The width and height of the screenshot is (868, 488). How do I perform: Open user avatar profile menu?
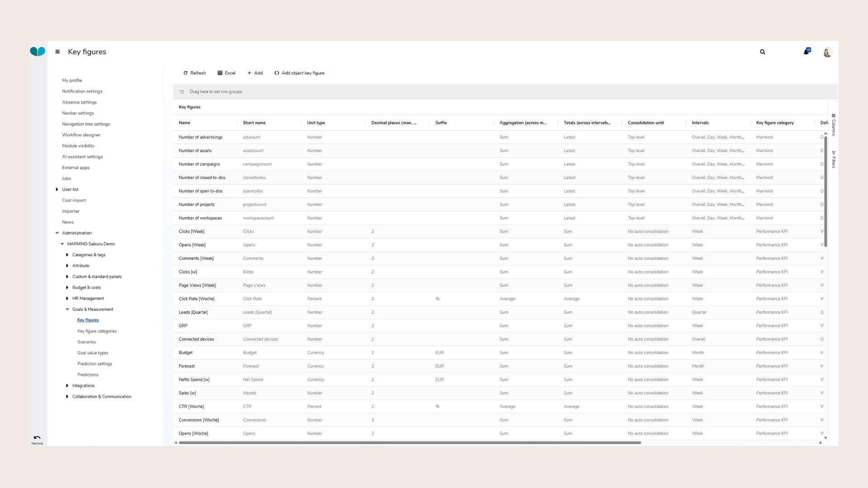(x=827, y=52)
